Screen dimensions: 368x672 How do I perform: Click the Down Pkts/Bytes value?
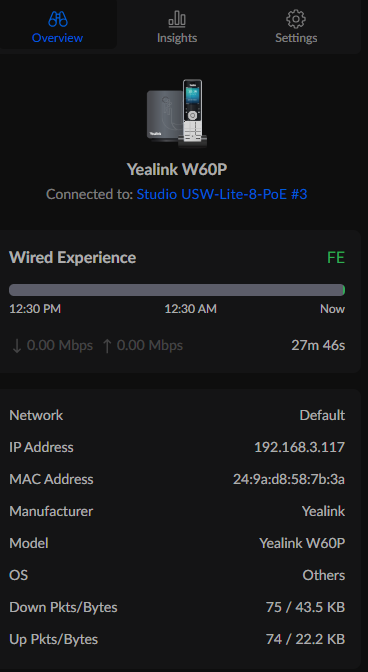pyautogui.click(x=305, y=607)
